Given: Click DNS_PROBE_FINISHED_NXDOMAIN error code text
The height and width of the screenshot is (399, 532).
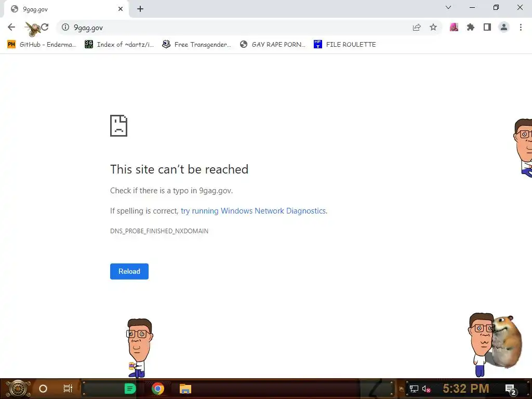Looking at the screenshot, I should point(159,231).
